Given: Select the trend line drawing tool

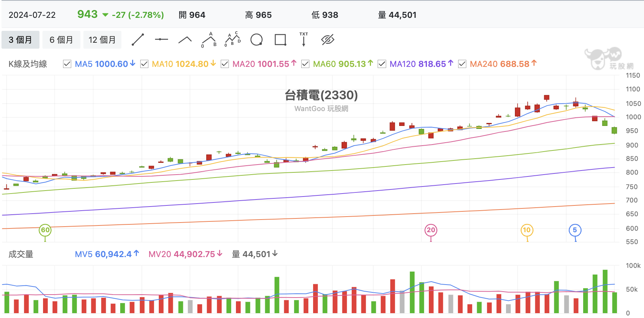Looking at the screenshot, I should coord(138,39).
